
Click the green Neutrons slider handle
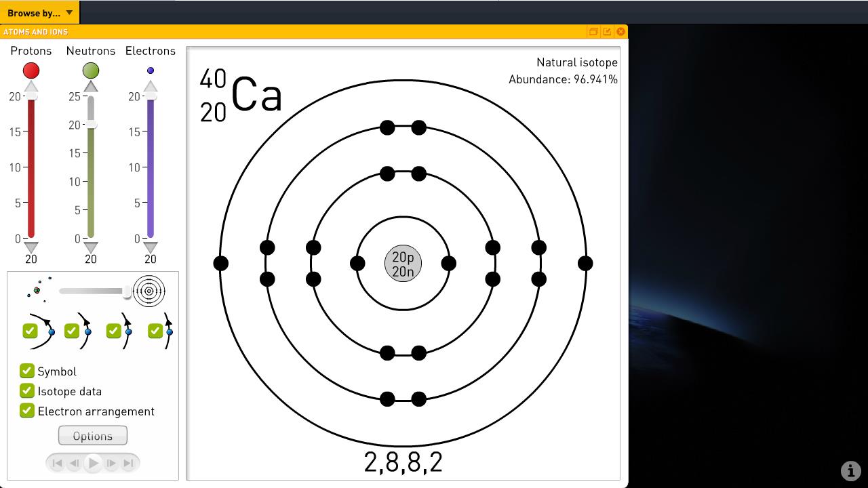point(91,125)
